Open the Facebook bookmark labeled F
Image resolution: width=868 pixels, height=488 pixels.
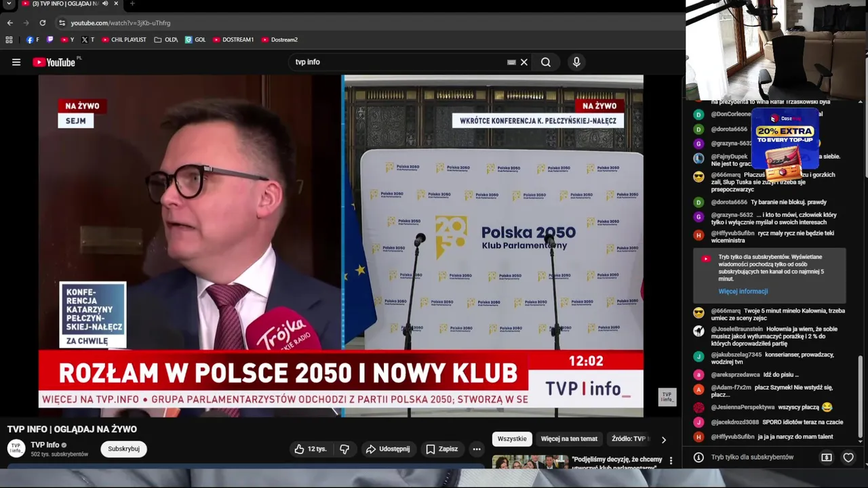33,40
